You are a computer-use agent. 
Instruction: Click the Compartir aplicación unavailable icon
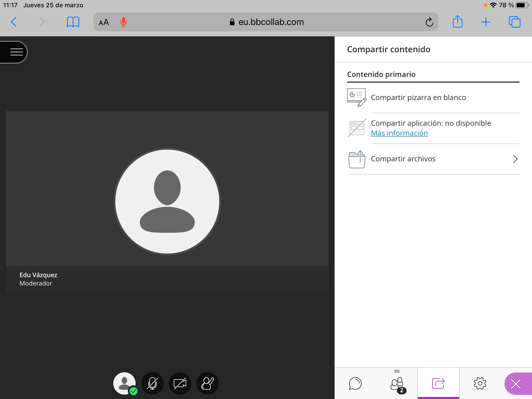[x=357, y=128]
